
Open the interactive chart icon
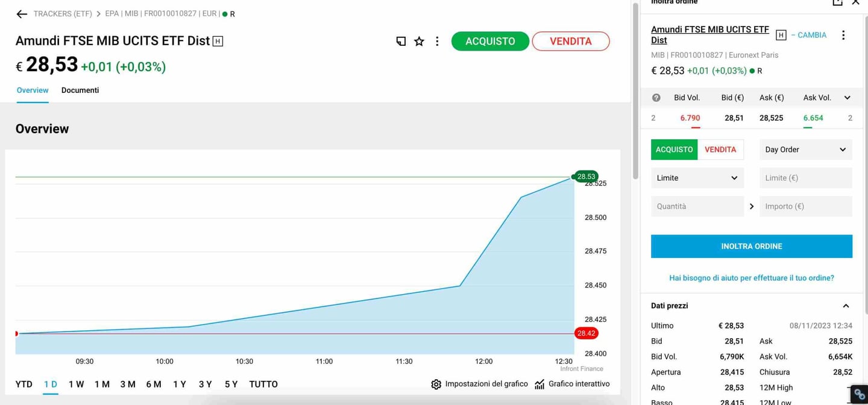point(539,384)
